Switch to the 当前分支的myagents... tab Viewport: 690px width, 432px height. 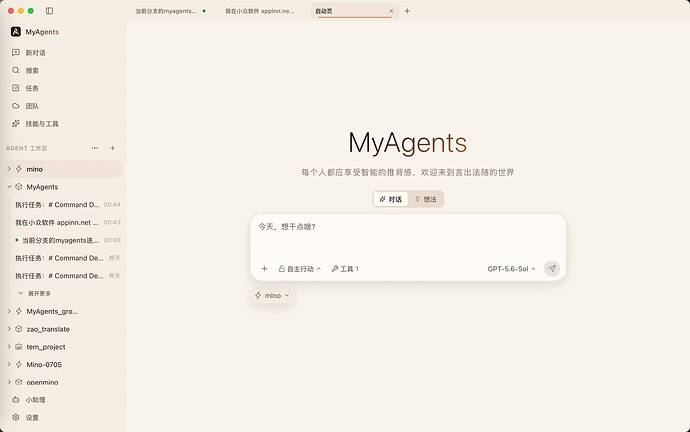click(172, 11)
